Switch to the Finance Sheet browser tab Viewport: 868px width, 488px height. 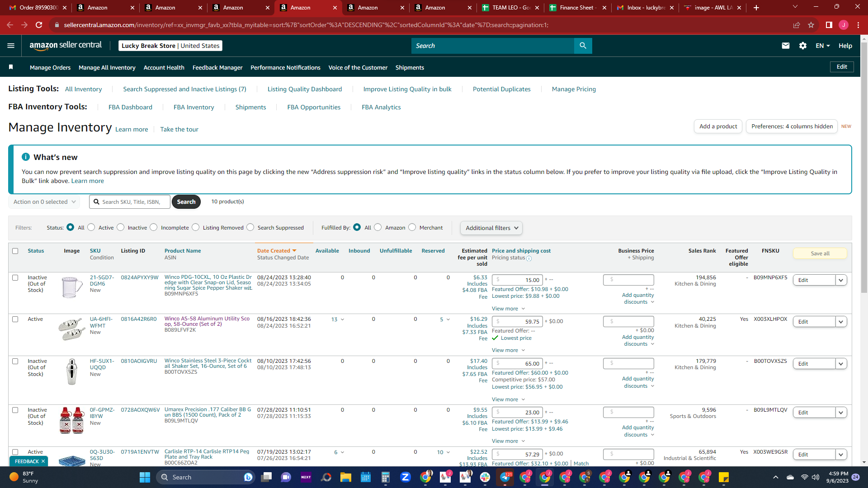pyautogui.click(x=578, y=8)
